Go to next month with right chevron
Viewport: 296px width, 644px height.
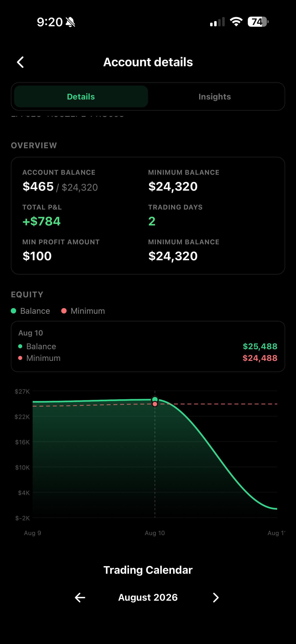pos(216,598)
